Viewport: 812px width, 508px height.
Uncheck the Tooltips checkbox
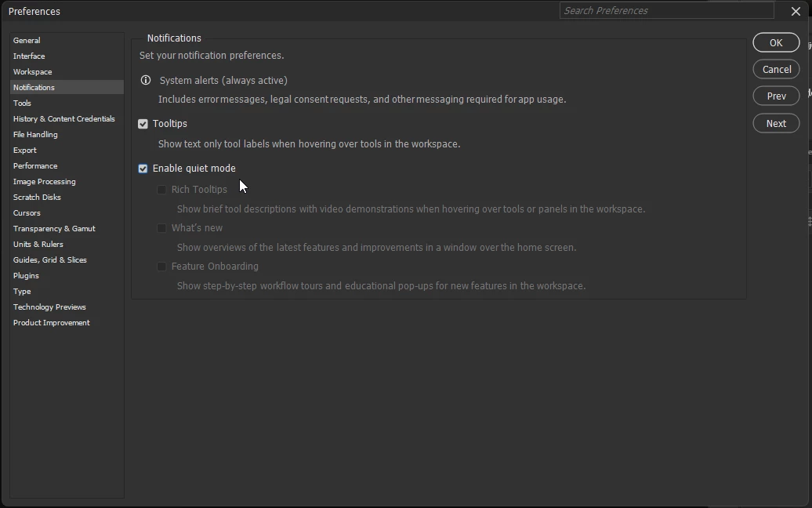[143, 124]
